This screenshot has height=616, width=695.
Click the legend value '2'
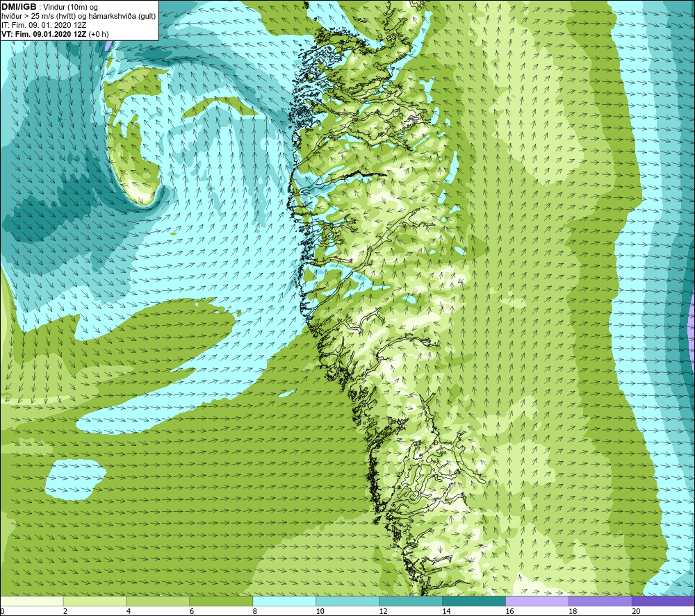point(65,611)
